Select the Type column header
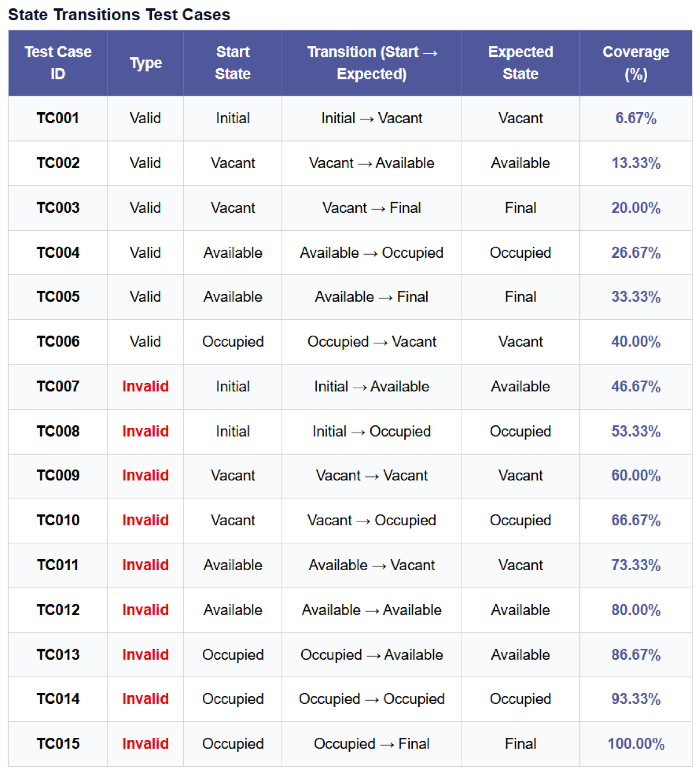This screenshot has height=774, width=700. (145, 63)
